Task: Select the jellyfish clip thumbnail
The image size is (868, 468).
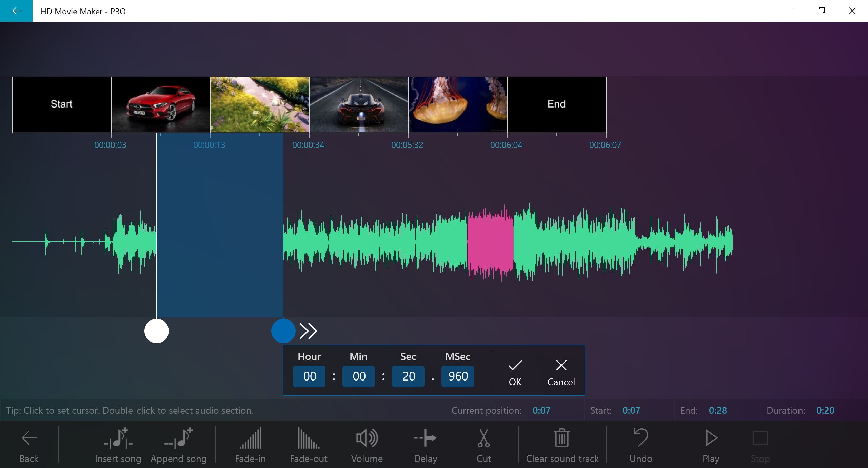Action: [x=458, y=104]
